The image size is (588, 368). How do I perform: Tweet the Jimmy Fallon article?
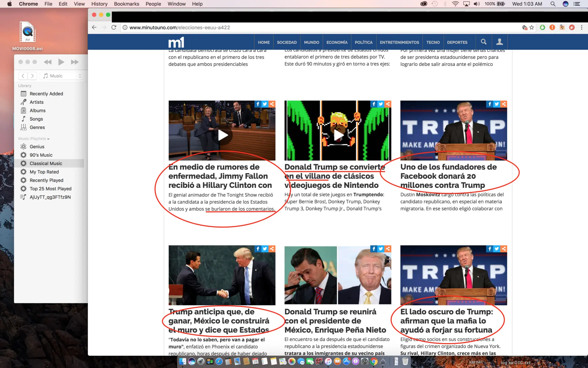point(265,104)
